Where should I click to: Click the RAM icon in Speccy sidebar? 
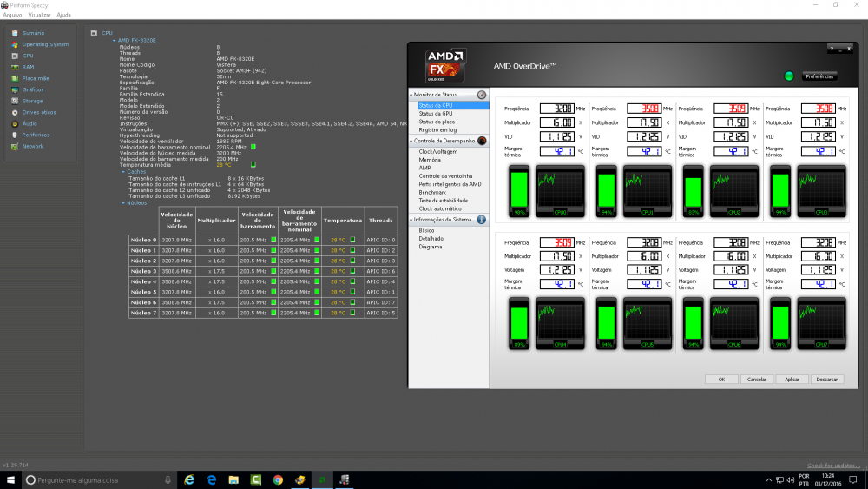coord(15,67)
